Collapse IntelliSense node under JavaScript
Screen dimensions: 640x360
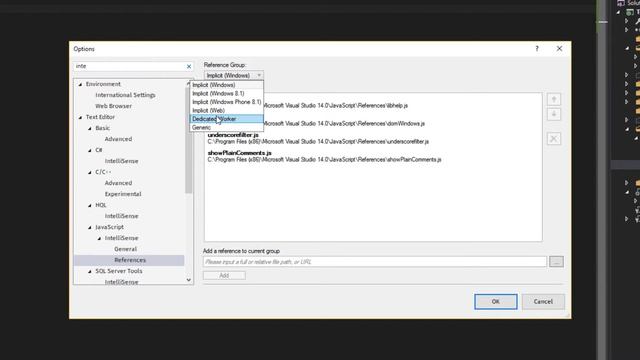click(99, 238)
